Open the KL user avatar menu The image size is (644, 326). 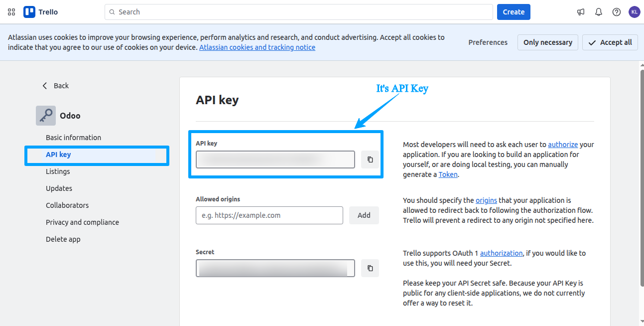[x=634, y=12]
